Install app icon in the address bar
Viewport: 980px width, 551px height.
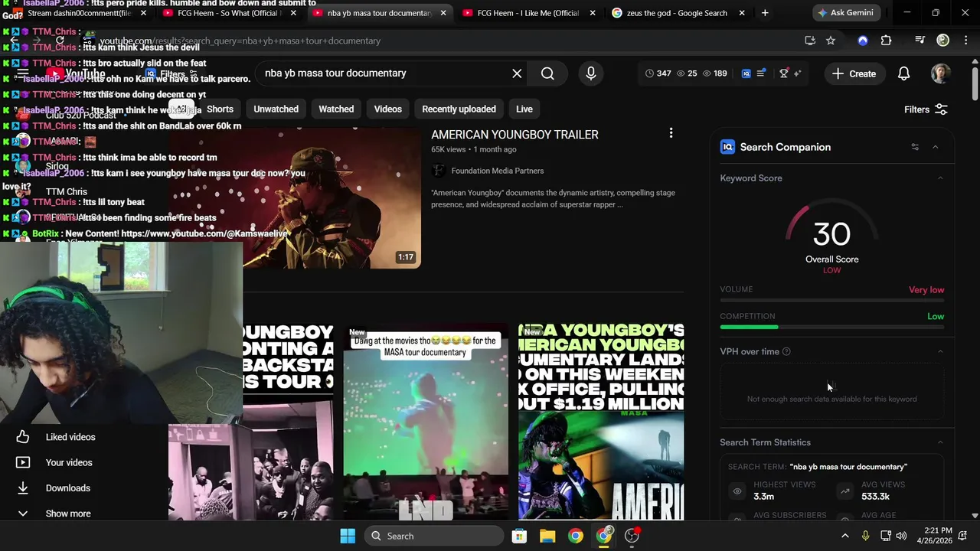[x=810, y=41]
